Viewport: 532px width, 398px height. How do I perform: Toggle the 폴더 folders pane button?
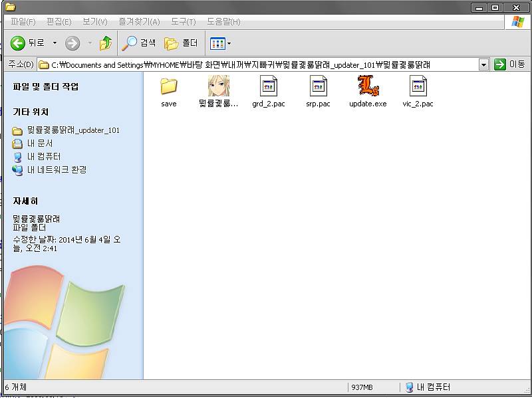tap(181, 43)
